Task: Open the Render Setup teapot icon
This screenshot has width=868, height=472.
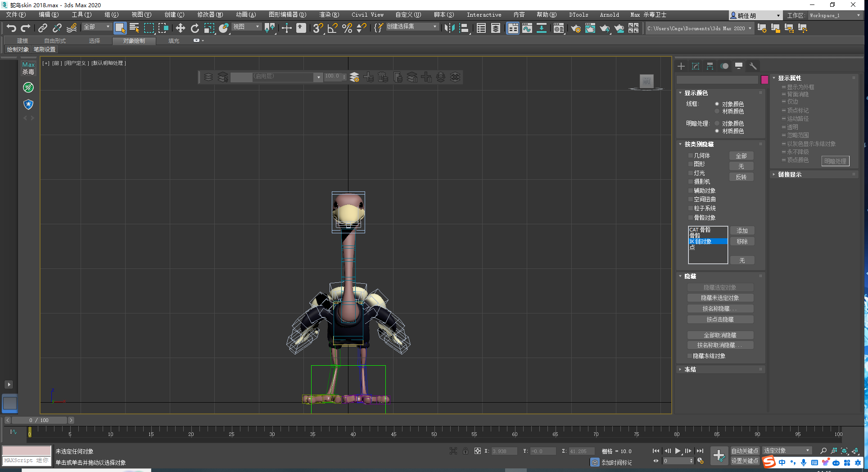Action: [x=575, y=28]
